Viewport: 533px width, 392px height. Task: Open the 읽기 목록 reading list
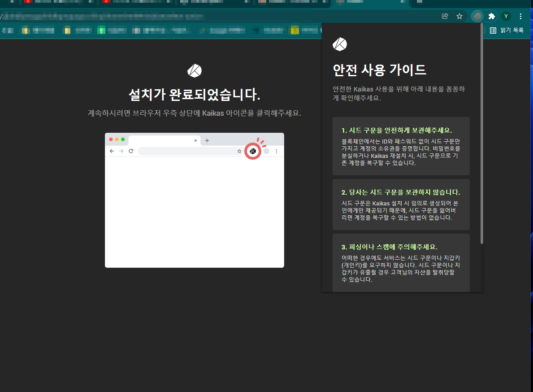[507, 30]
